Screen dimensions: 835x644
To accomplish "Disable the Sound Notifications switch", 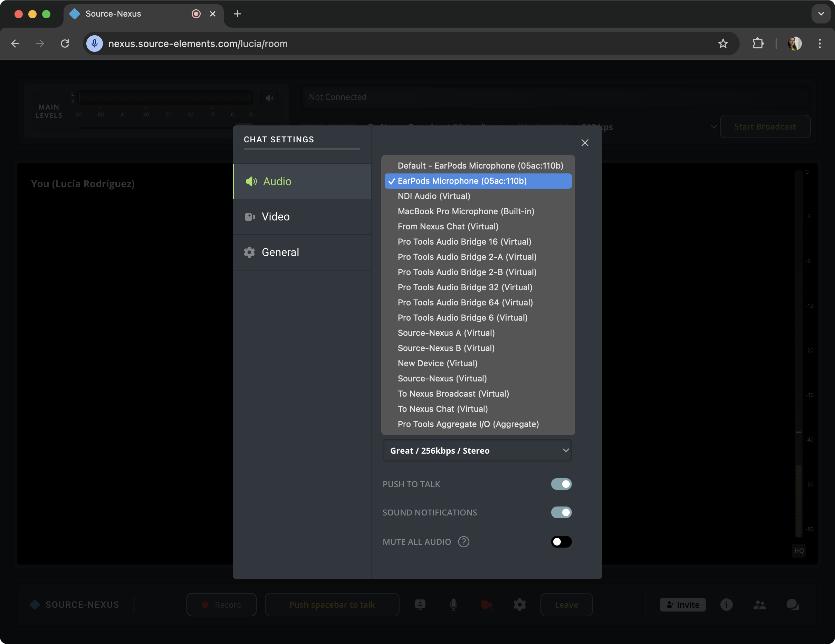I will 561,512.
